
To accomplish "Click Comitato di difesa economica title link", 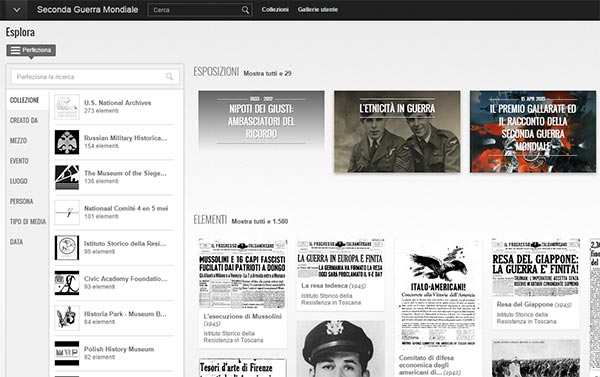I will [x=430, y=365].
